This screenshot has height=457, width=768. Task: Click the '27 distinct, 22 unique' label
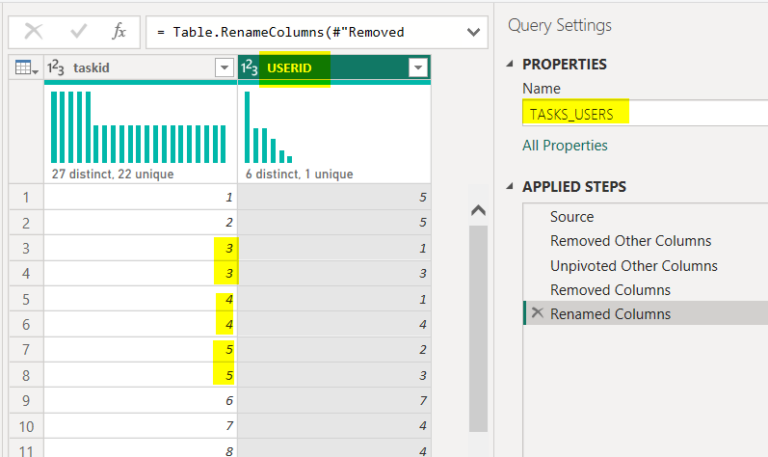tap(113, 174)
